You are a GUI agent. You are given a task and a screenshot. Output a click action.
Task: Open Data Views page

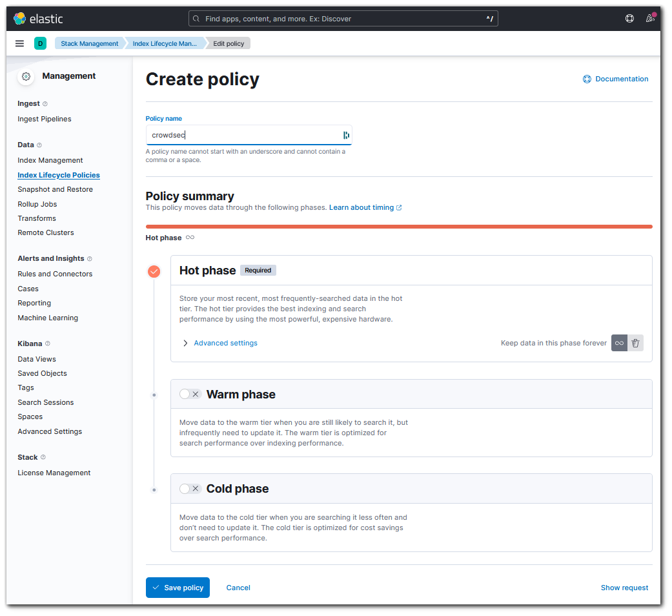pos(37,359)
